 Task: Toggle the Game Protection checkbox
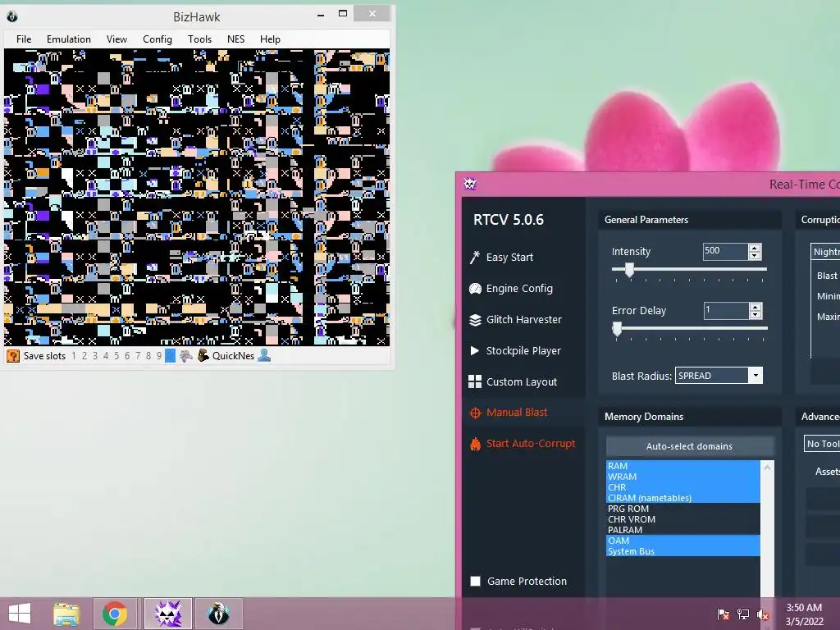tap(475, 582)
